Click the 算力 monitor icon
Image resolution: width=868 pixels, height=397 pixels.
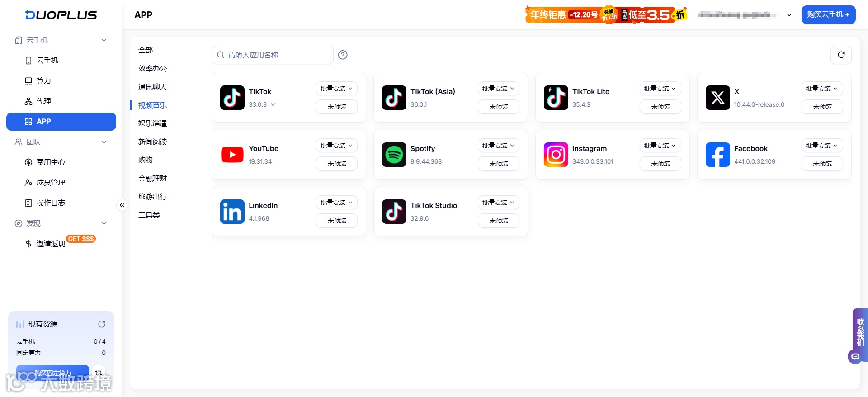(28, 81)
